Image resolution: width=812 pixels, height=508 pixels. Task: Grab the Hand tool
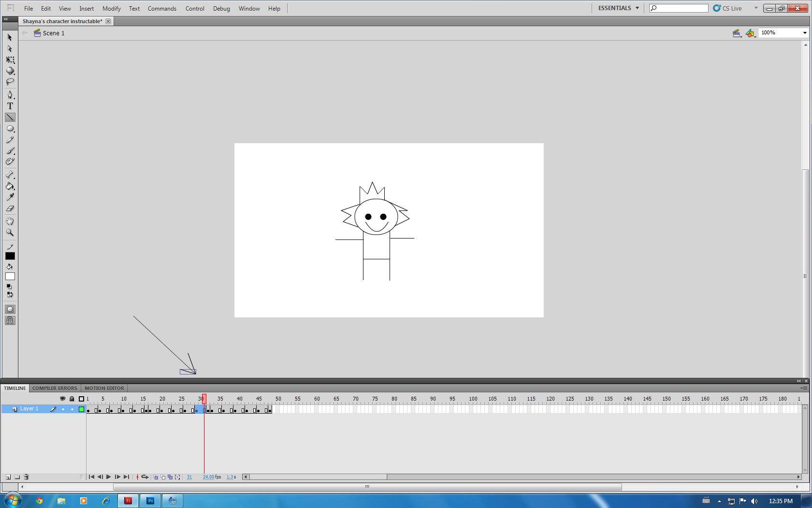10,222
